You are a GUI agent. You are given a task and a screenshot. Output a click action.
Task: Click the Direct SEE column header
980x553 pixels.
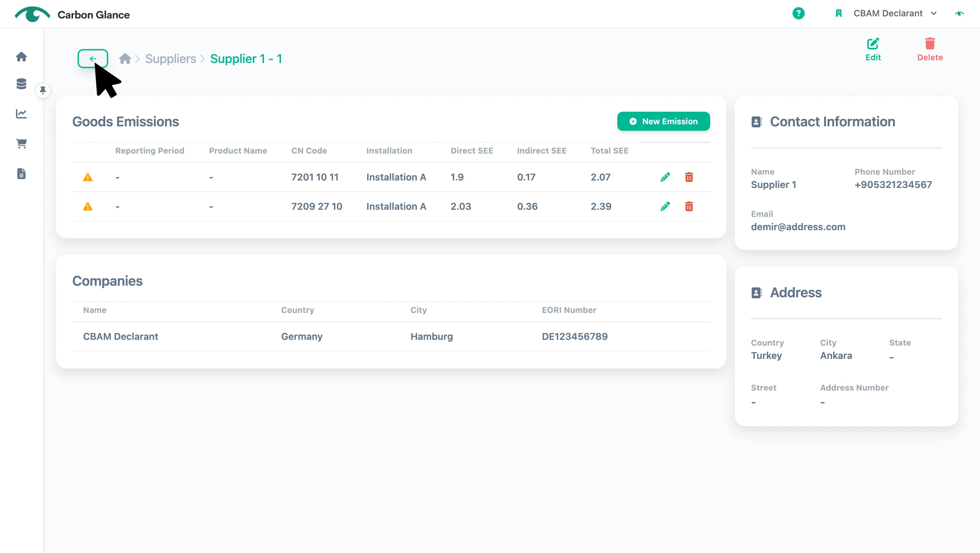472,151
